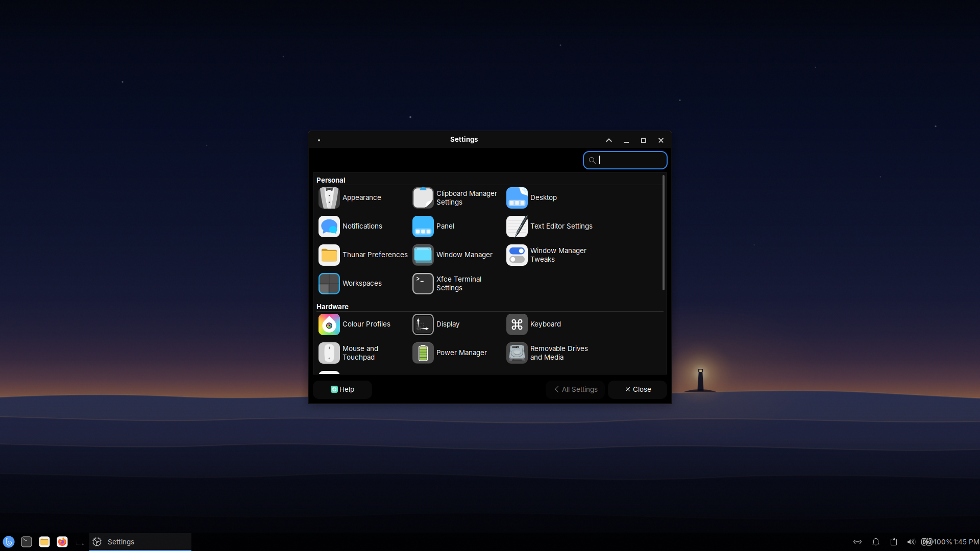Open Keyboard settings icon

point(517,324)
